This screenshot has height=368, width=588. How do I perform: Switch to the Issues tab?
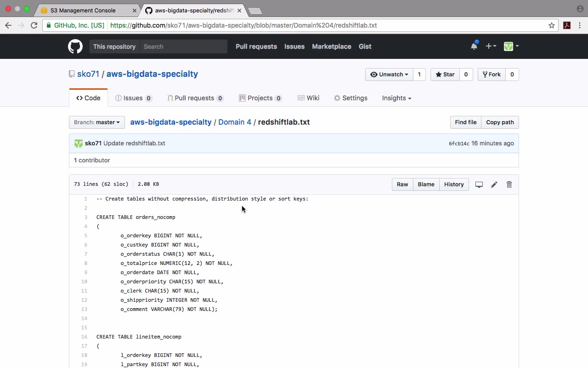tap(133, 98)
